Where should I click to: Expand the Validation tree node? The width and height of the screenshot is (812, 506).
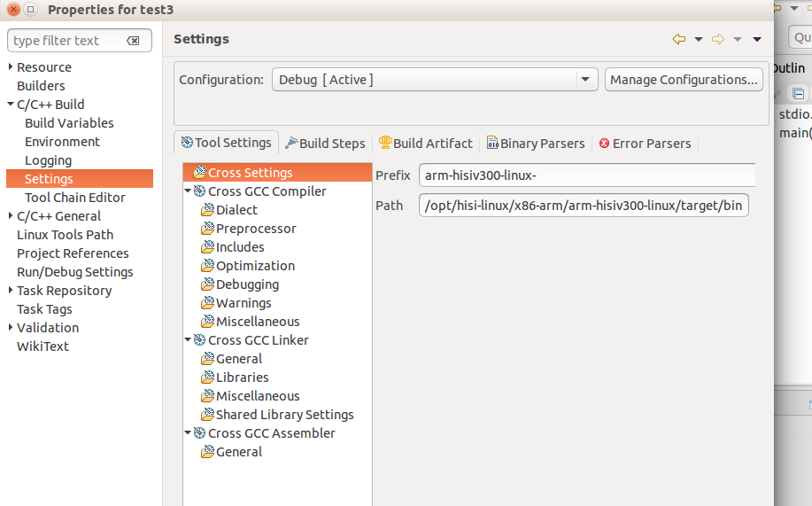11,328
